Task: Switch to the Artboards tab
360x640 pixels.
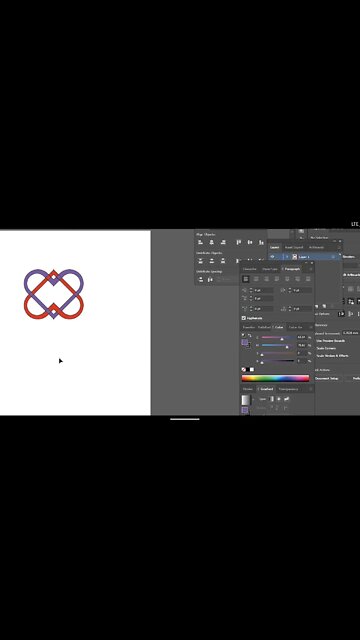Action: [x=316, y=247]
